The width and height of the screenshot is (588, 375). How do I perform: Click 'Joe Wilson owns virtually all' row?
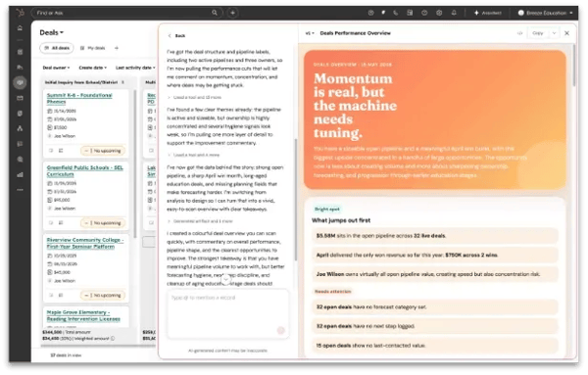[x=434, y=274]
